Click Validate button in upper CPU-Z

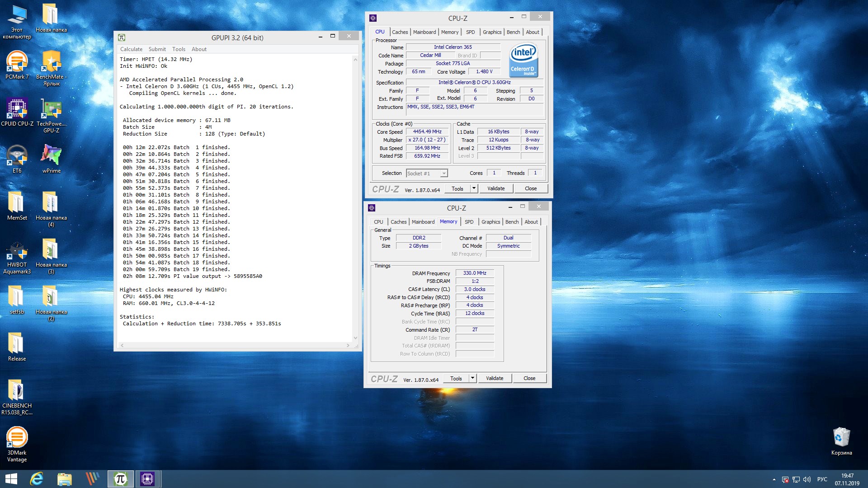point(496,188)
